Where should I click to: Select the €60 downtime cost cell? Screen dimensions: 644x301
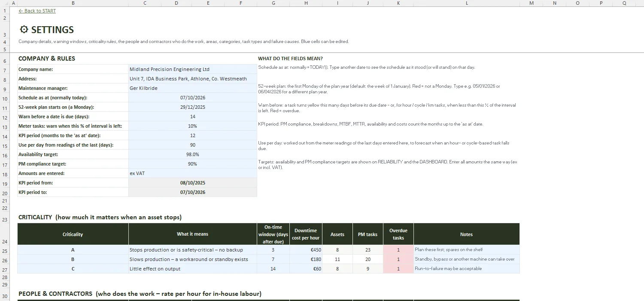point(306,269)
